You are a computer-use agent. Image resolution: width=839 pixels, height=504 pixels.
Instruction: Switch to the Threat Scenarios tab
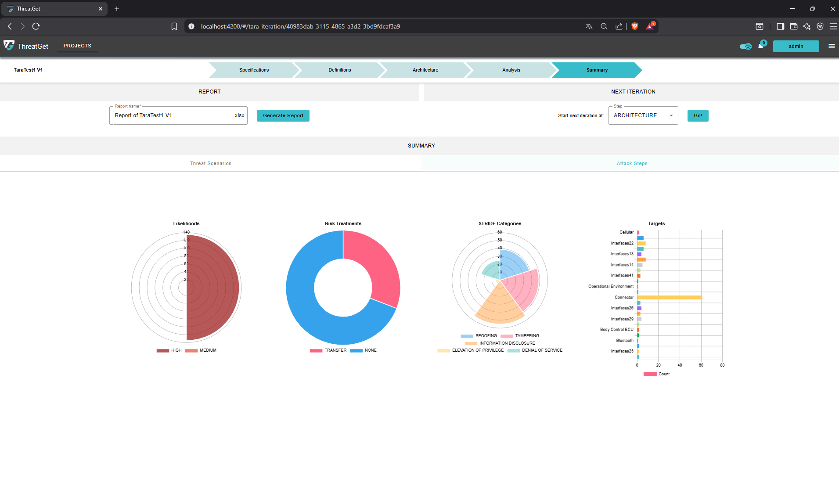tap(210, 163)
